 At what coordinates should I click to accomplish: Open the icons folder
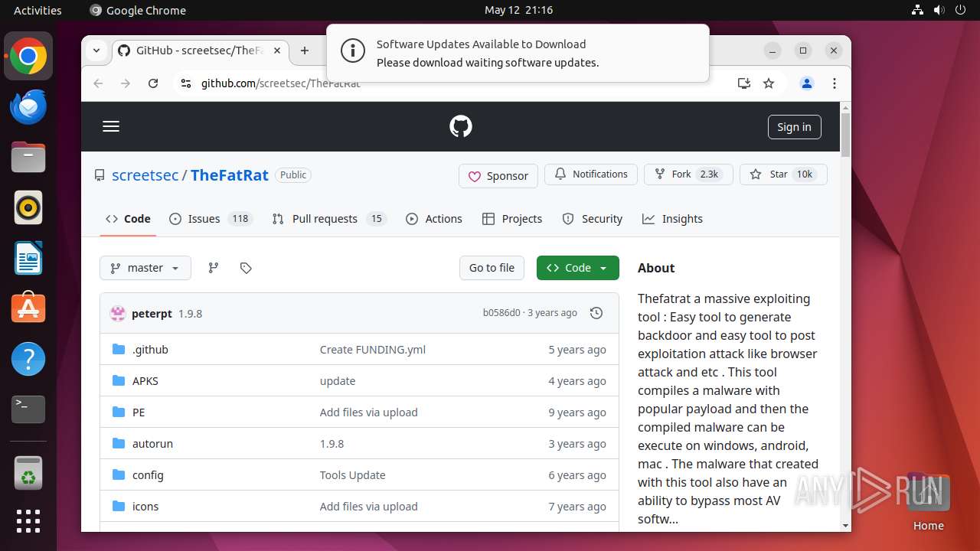145,507
